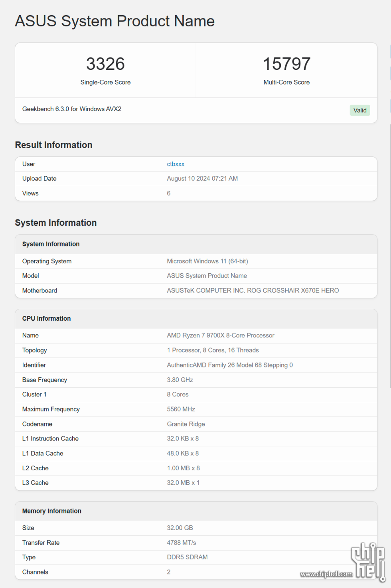The width and height of the screenshot is (391, 588).
Task: Select Microsoft Windows 11 (64-bit) value
Action: click(x=207, y=261)
